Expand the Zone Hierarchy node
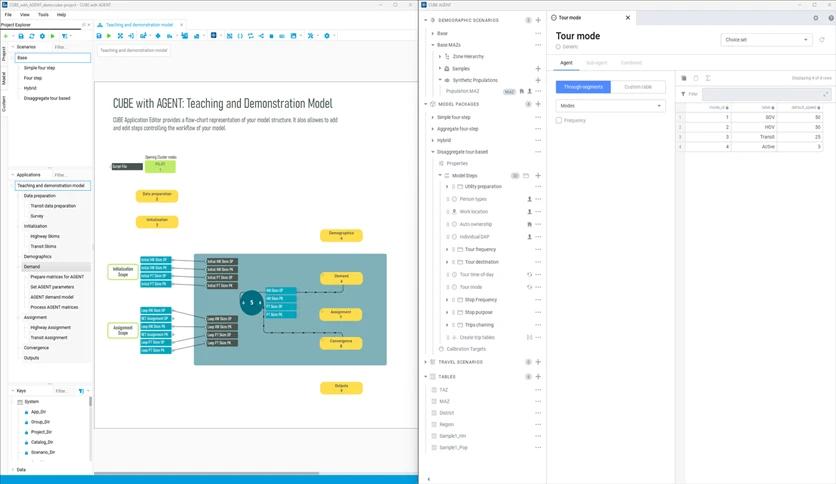The image size is (836, 484). (x=440, y=56)
